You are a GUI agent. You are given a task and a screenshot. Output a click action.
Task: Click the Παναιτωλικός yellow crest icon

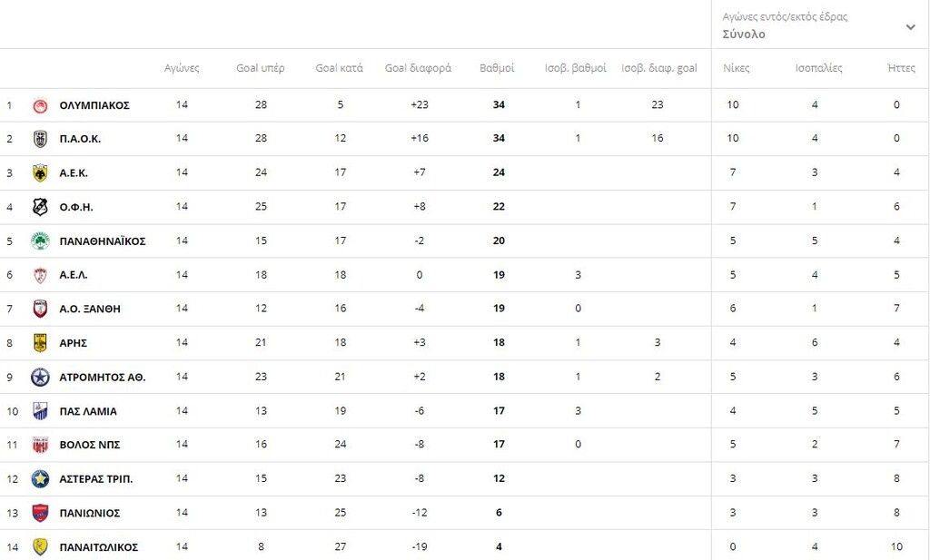(40, 546)
